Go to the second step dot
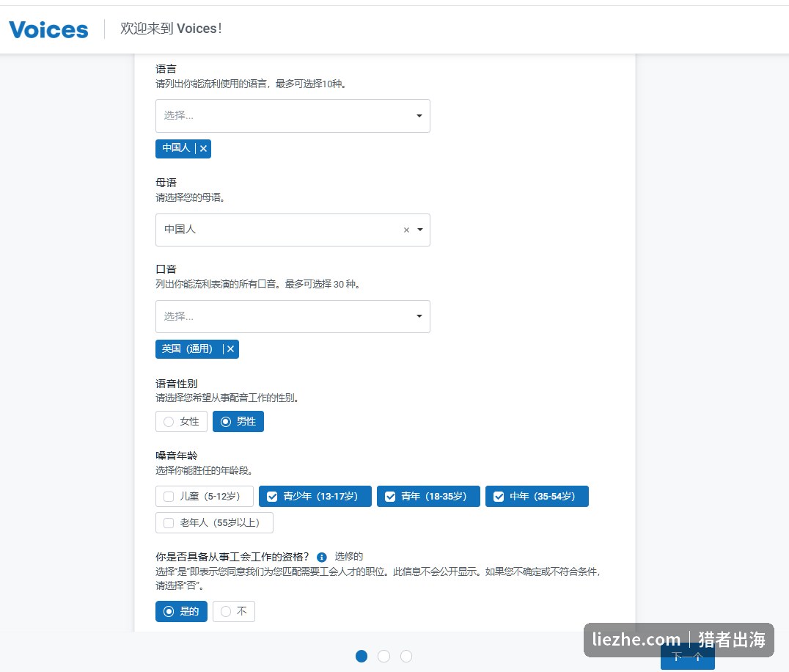Screen dimensions: 789x672 [384, 657]
